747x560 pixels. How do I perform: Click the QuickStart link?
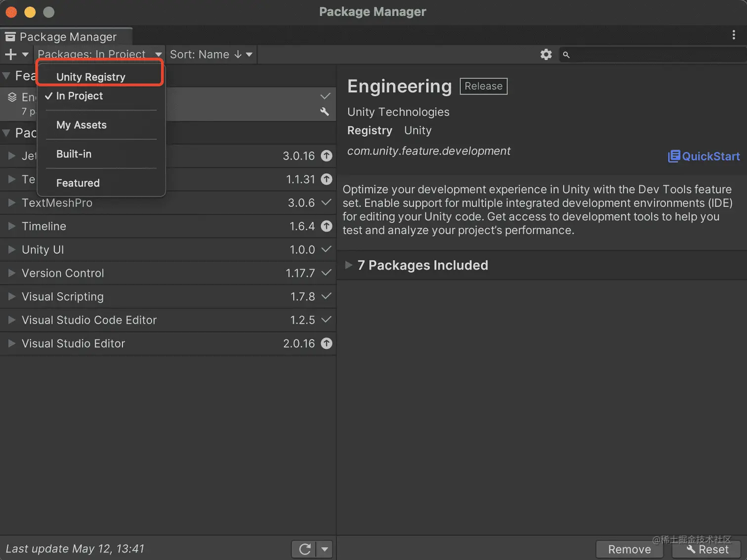704,157
